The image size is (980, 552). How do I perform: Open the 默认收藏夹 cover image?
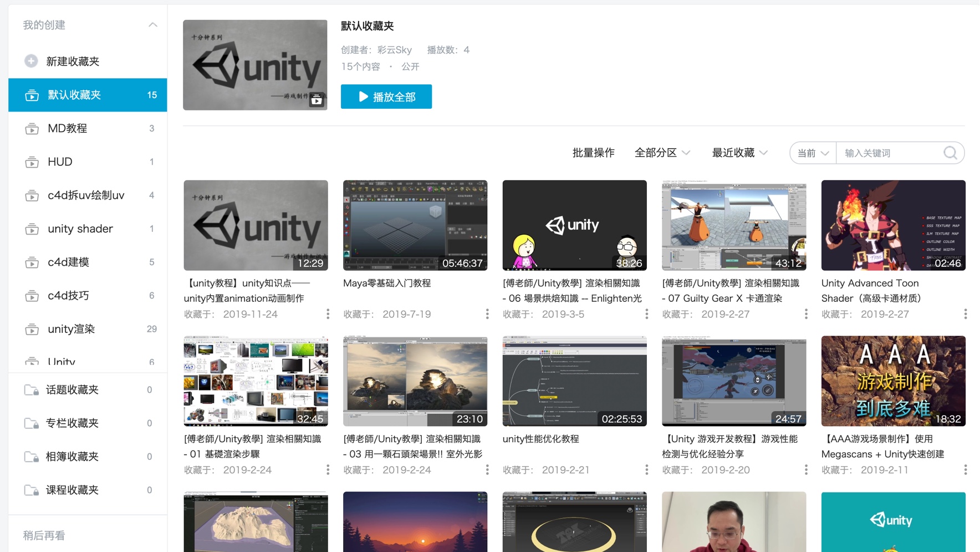[255, 65]
